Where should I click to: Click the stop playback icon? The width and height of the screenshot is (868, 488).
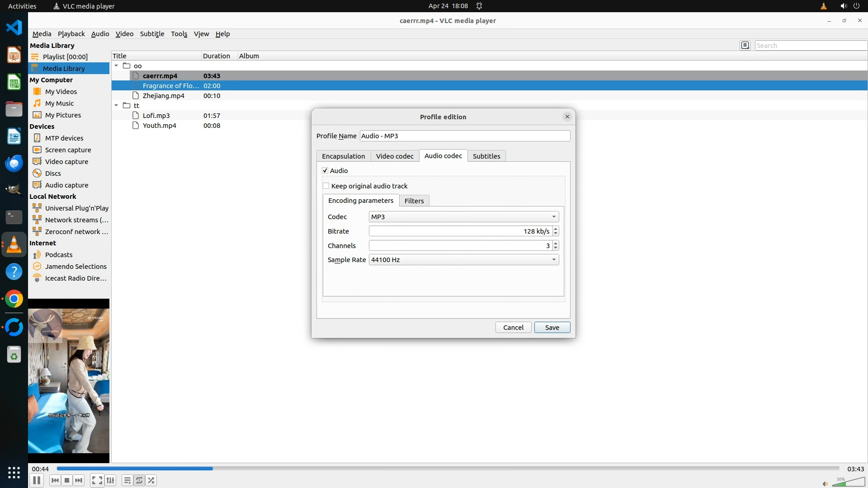click(67, 480)
